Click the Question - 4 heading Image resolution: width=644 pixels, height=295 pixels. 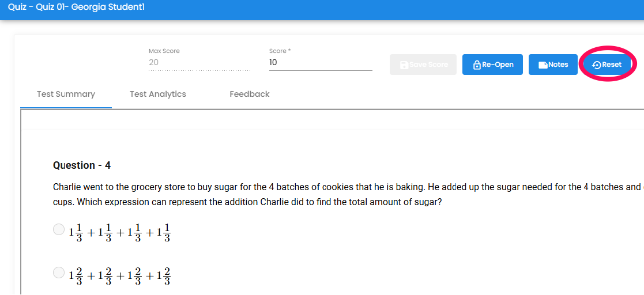82,165
